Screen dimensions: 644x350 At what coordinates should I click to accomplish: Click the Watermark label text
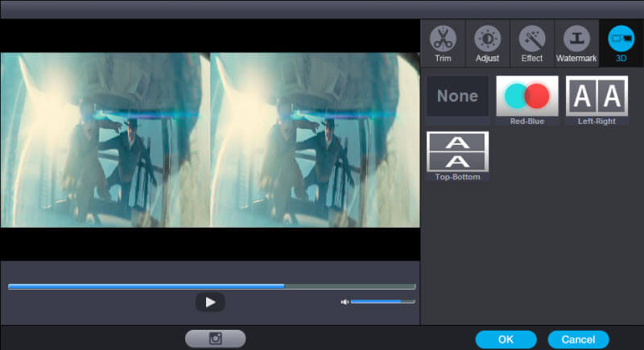tap(576, 58)
